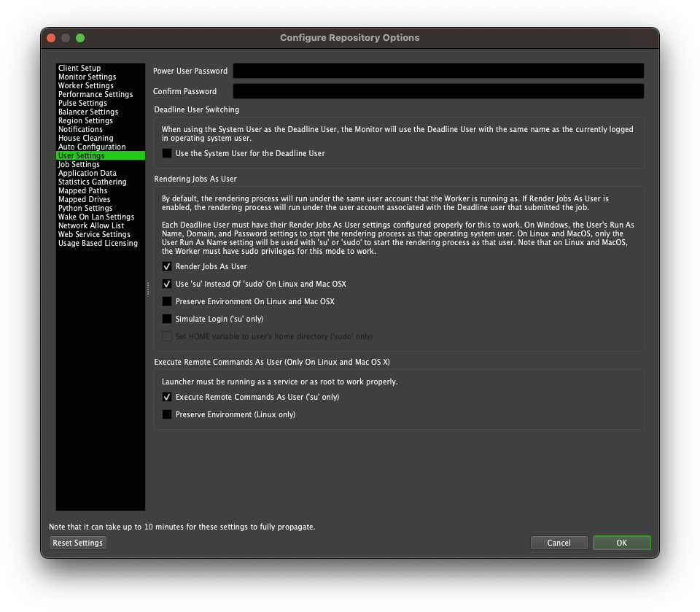This screenshot has width=700, height=612.
Task: Disable Use 'su' Instead Of 'sudo' option
Action: point(167,284)
